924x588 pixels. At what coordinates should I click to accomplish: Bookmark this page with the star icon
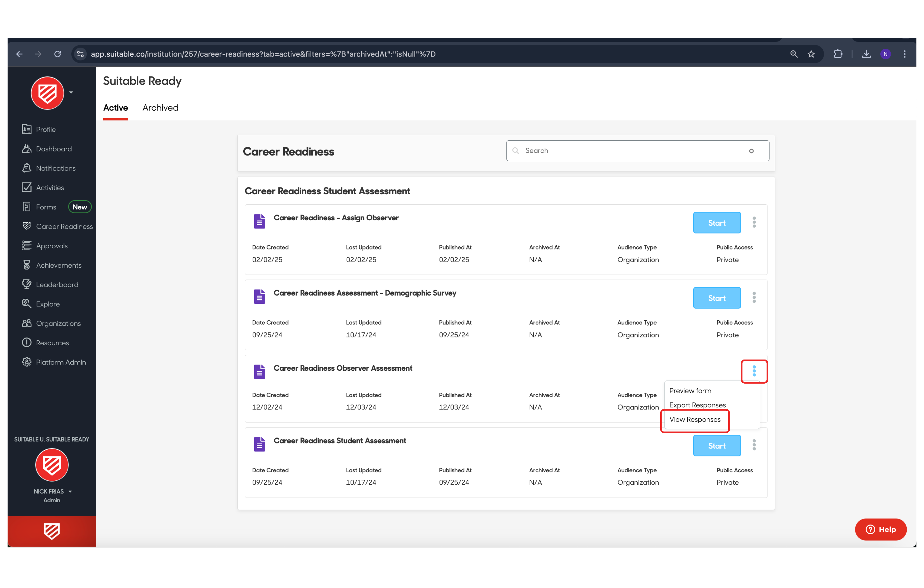tap(811, 54)
